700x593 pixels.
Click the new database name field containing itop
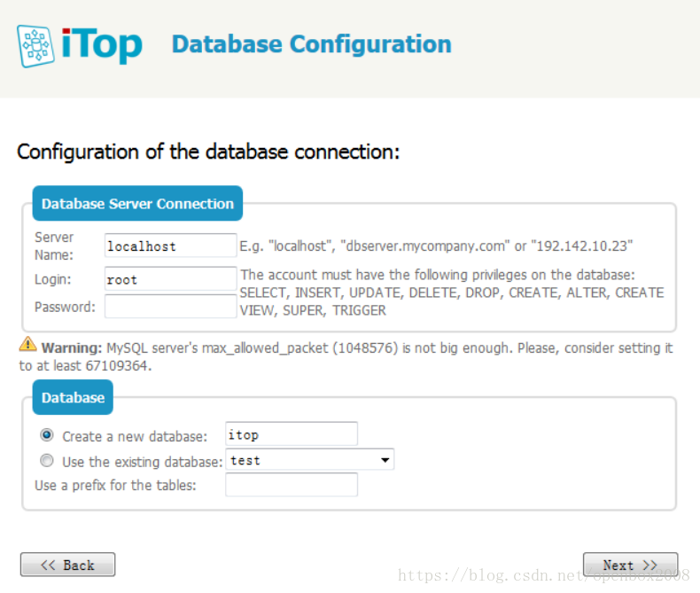pos(292,433)
